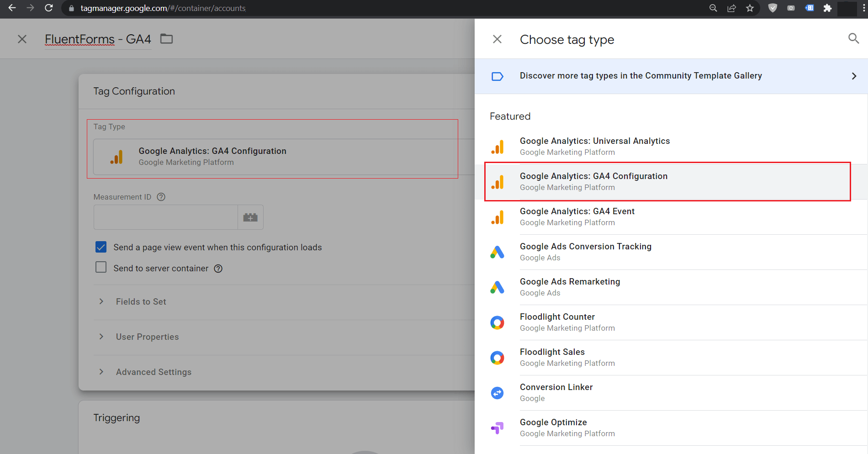Click the Google Optimize purple icon
Viewport: 868px width, 454px height.
497,428
